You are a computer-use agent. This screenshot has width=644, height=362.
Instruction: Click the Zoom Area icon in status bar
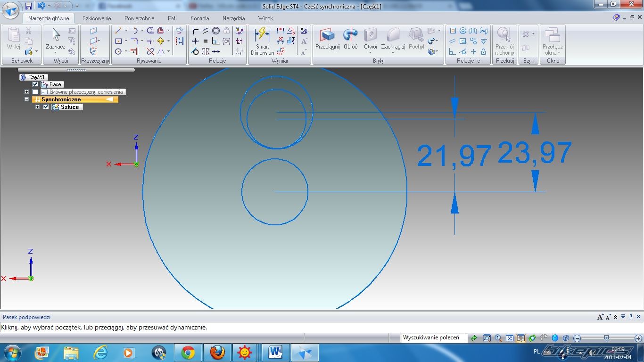point(487,338)
